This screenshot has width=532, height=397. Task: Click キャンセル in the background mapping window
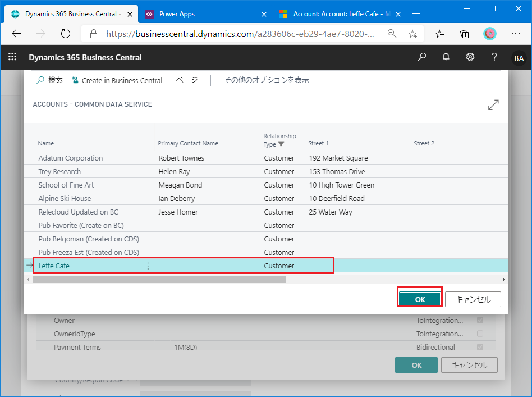(470, 365)
